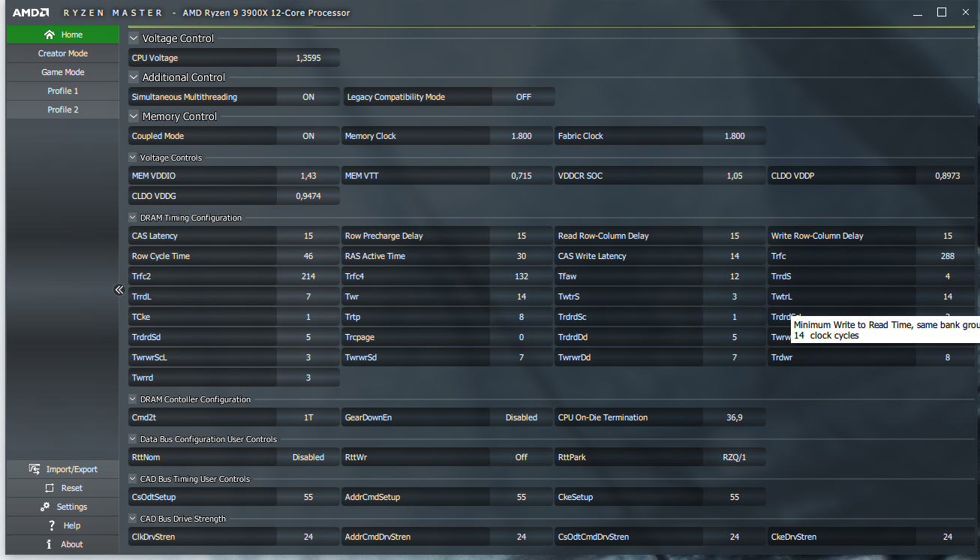Go to the Home tab
The height and width of the screenshot is (560, 980).
coord(63,35)
